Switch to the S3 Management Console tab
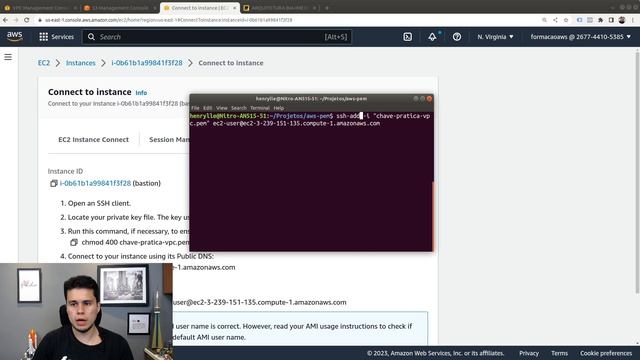 [x=120, y=8]
